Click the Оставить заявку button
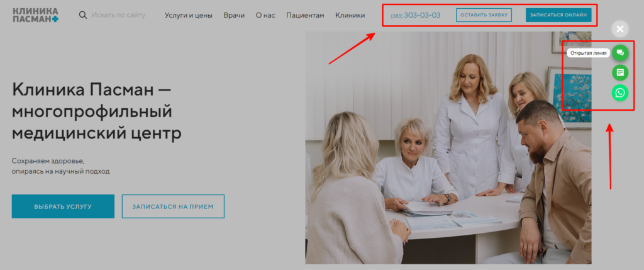The image size is (644, 270). coord(484,15)
